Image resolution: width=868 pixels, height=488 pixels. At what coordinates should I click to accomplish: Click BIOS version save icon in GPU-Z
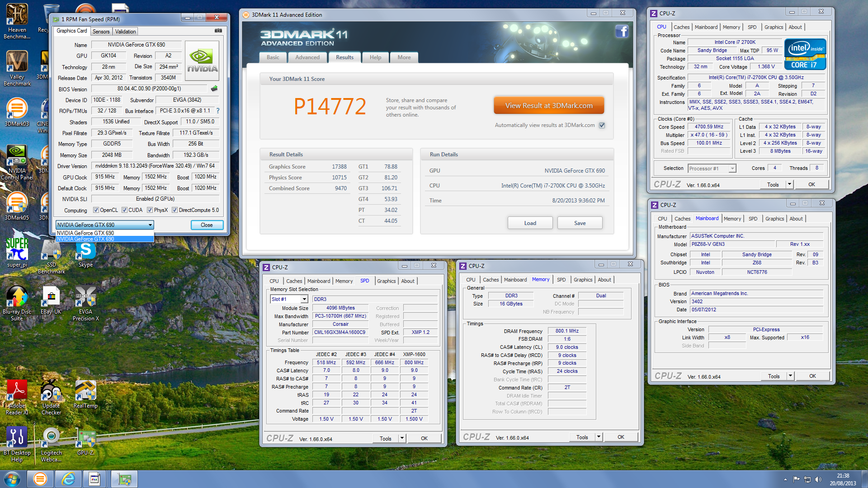(214, 89)
